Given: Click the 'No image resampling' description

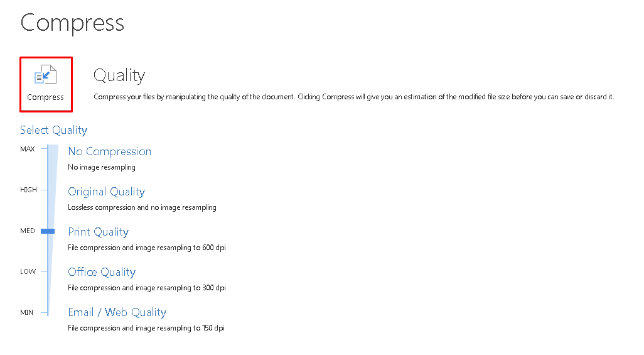Looking at the screenshot, I should click(102, 167).
